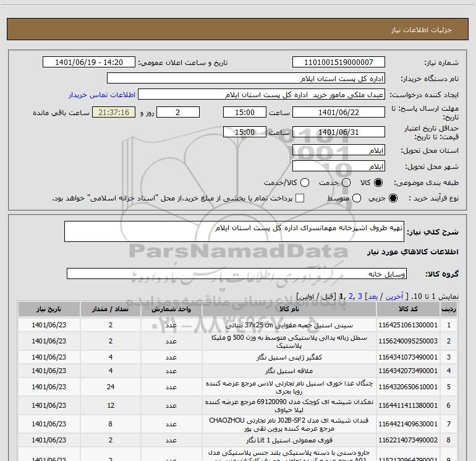This screenshot has height=461, width=476.
Task: Click item code 1164251061300001
Action: [408, 325]
